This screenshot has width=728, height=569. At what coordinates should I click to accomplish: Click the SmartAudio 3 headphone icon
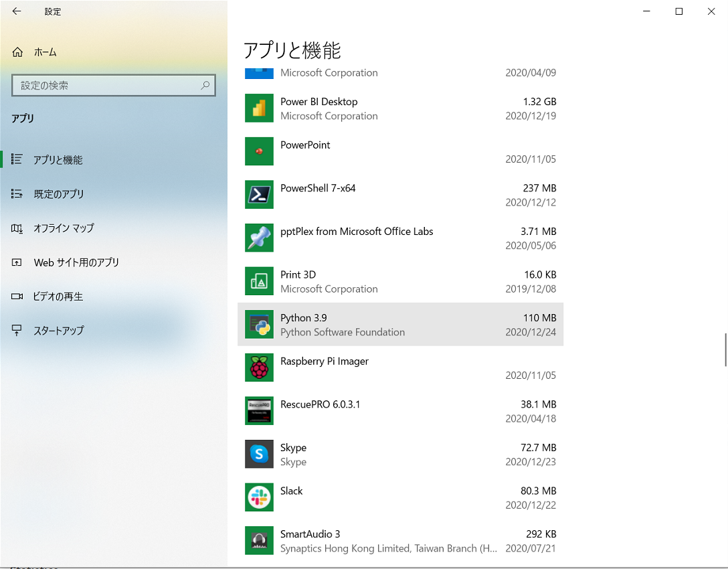(x=259, y=540)
